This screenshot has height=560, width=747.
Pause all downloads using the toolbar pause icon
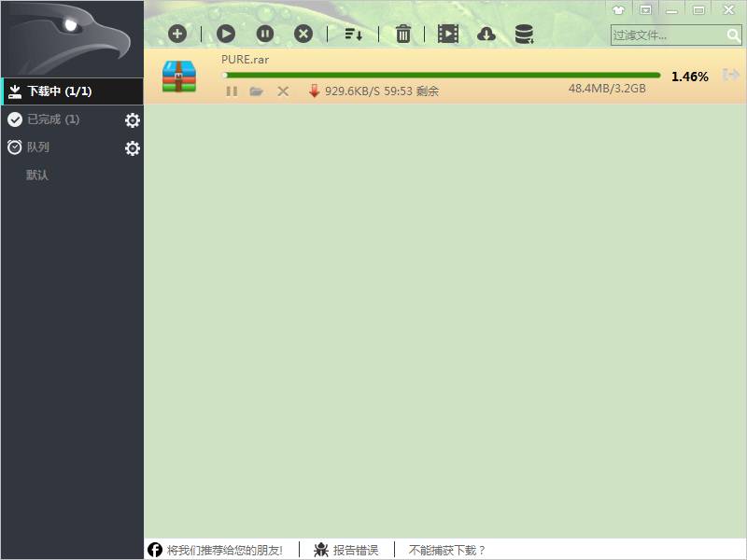(265, 33)
